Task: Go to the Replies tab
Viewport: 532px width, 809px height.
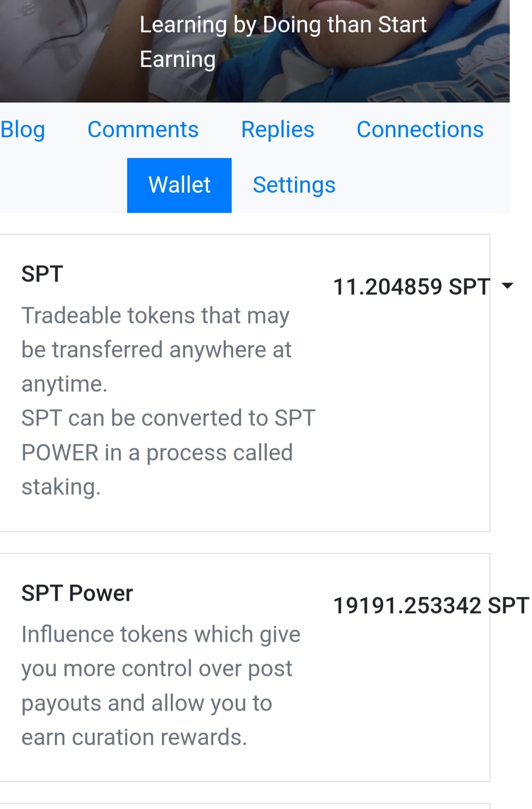Action: click(278, 130)
